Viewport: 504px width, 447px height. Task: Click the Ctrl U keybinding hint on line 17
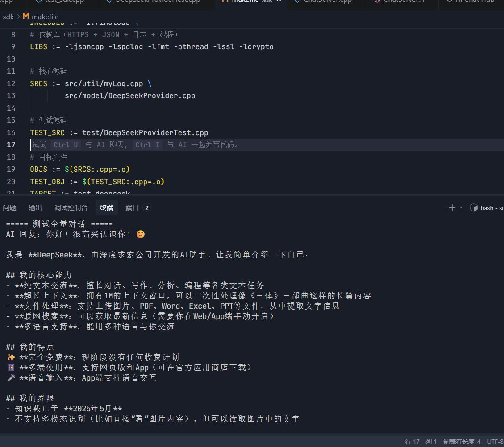[66, 145]
